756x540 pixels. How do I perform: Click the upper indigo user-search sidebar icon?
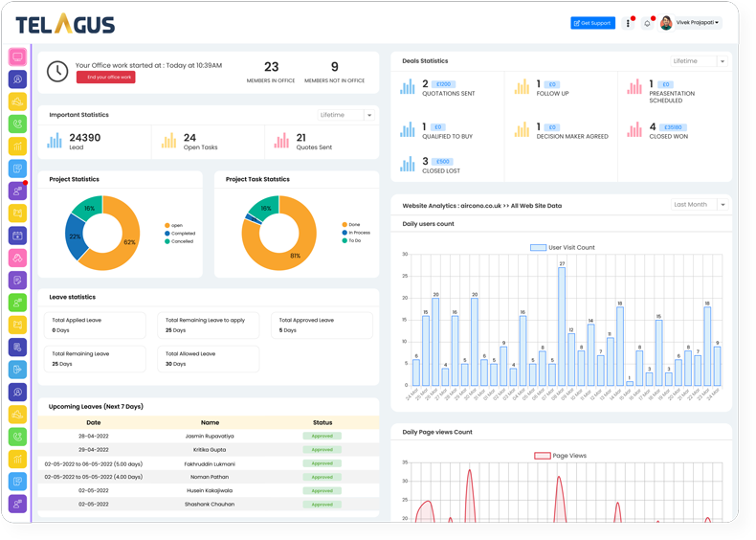[x=18, y=79]
